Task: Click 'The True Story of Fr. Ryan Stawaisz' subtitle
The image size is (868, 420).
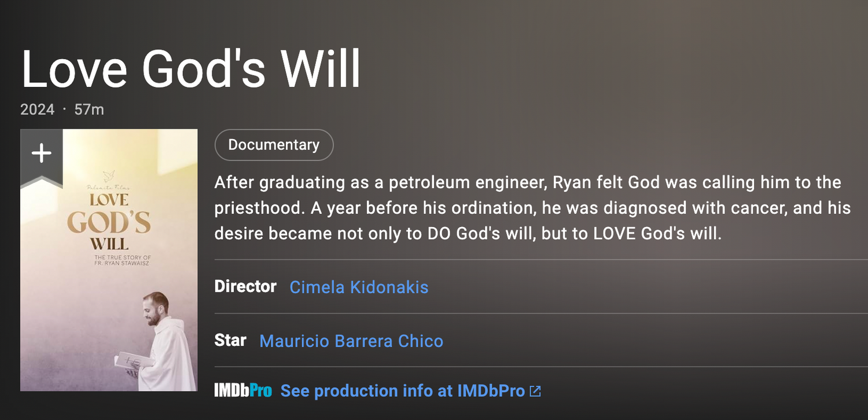Action: (123, 260)
